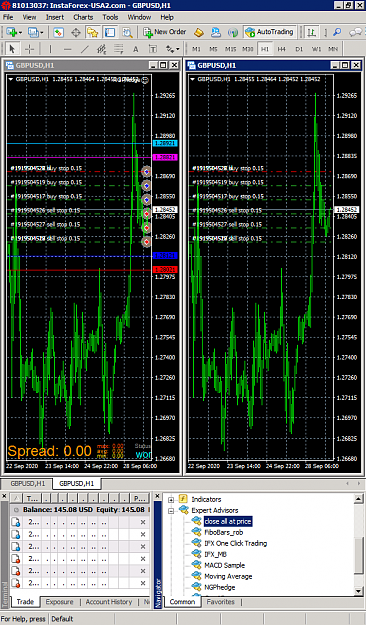
Task: Switch to M5 timeframe
Action: pos(213,49)
